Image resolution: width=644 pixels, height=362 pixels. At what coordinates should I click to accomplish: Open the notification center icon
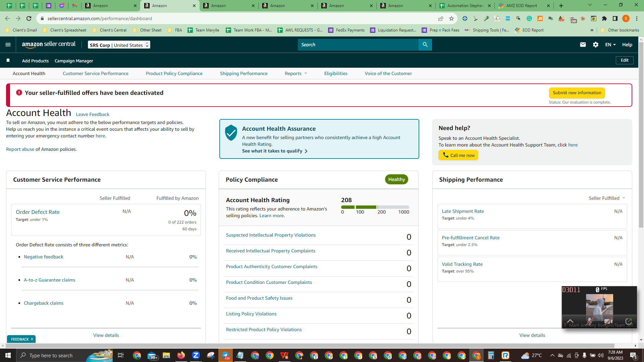[634, 355]
